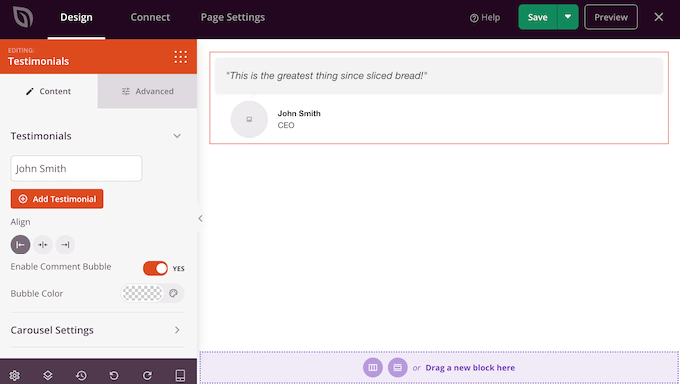Image resolution: width=680 pixels, height=384 pixels.
Task: Expand Carousel Settings section
Action: [x=97, y=330]
